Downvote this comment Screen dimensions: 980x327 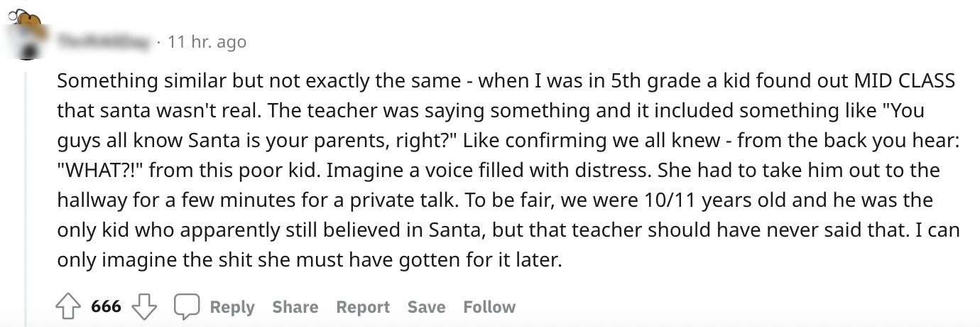[145, 307]
